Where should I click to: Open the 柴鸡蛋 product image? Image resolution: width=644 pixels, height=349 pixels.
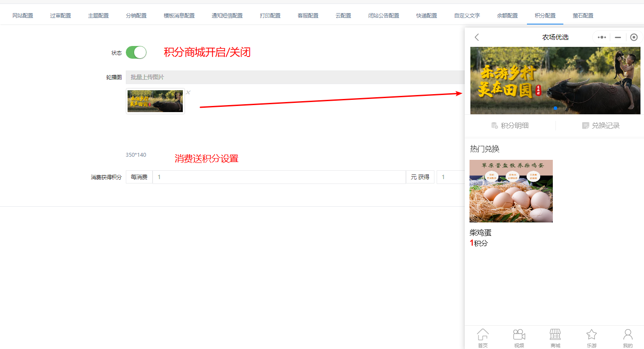click(511, 191)
